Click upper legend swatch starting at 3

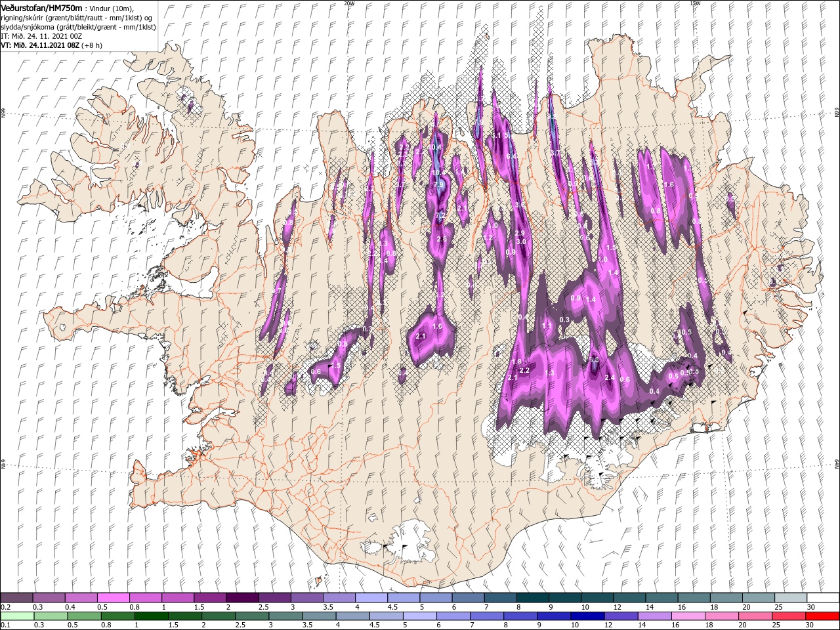pos(306,597)
